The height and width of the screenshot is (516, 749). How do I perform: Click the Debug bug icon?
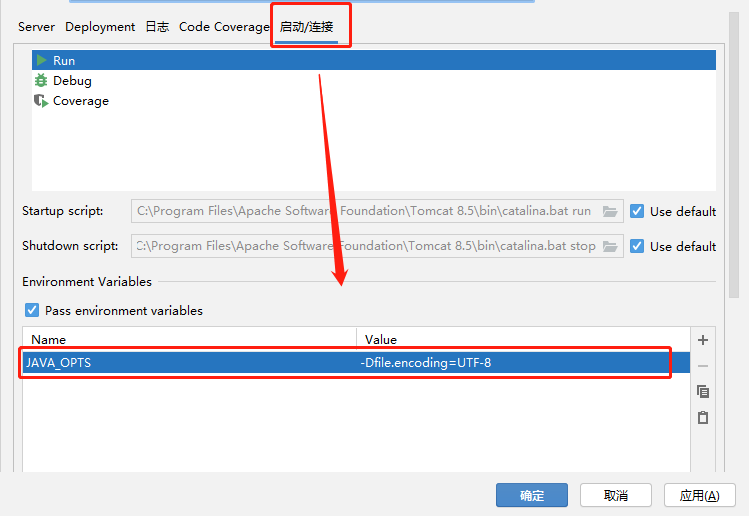click(41, 80)
